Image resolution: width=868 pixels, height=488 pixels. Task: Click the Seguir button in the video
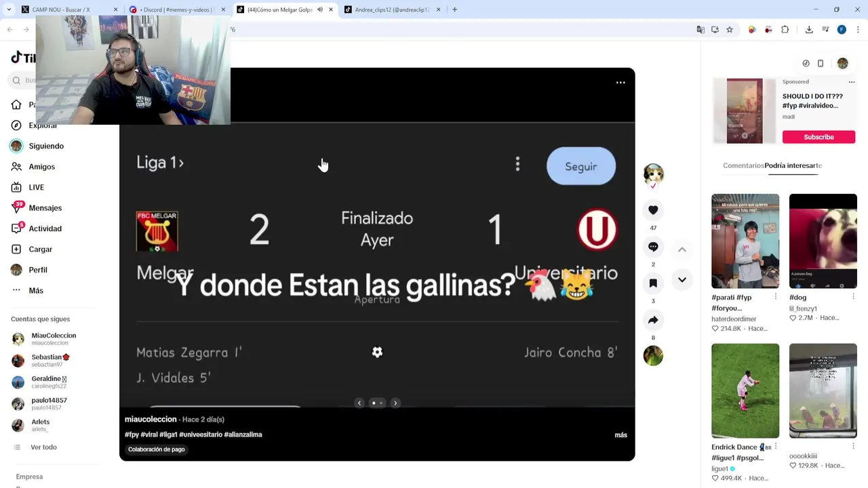click(581, 167)
